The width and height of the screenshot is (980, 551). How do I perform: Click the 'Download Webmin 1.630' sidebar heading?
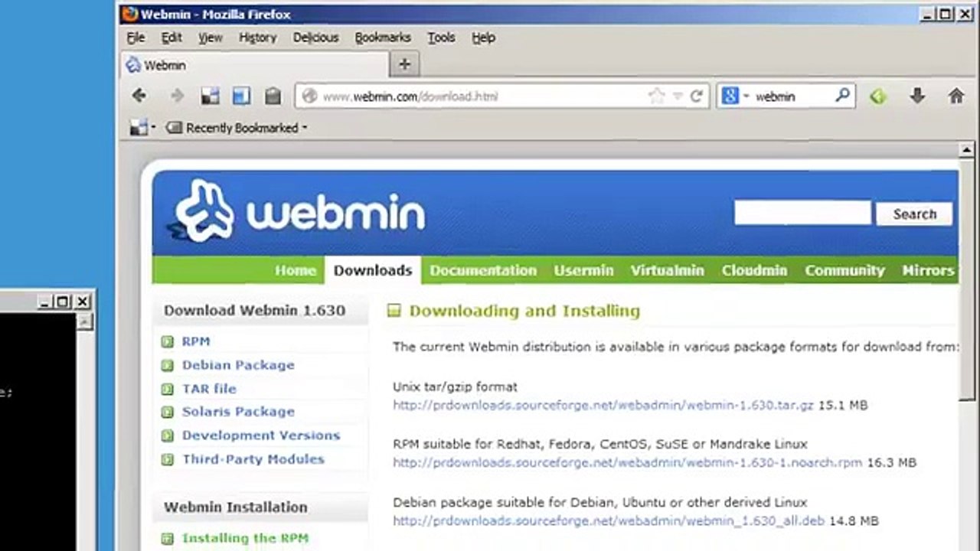(x=255, y=310)
